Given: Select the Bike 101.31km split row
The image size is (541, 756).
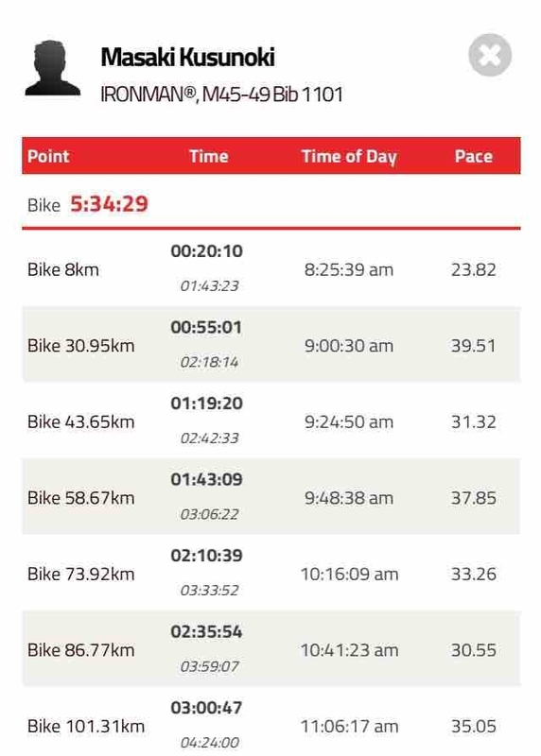Looking at the screenshot, I should point(271,722).
